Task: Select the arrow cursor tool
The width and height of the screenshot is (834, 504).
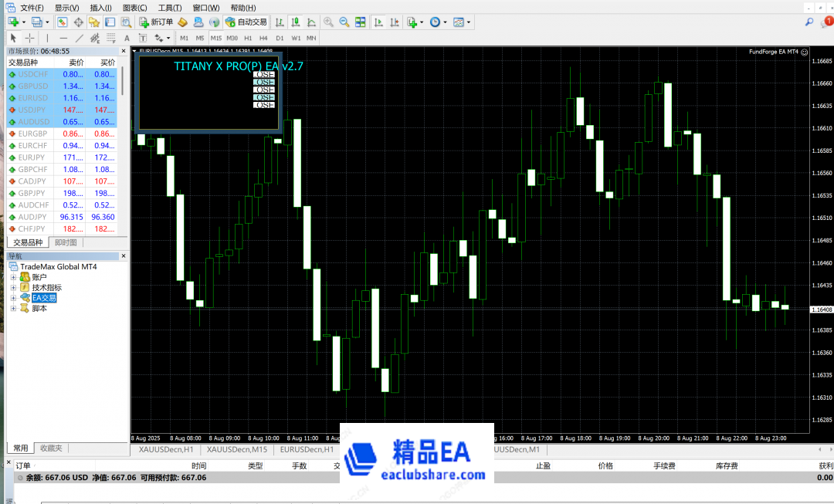Action: point(13,38)
